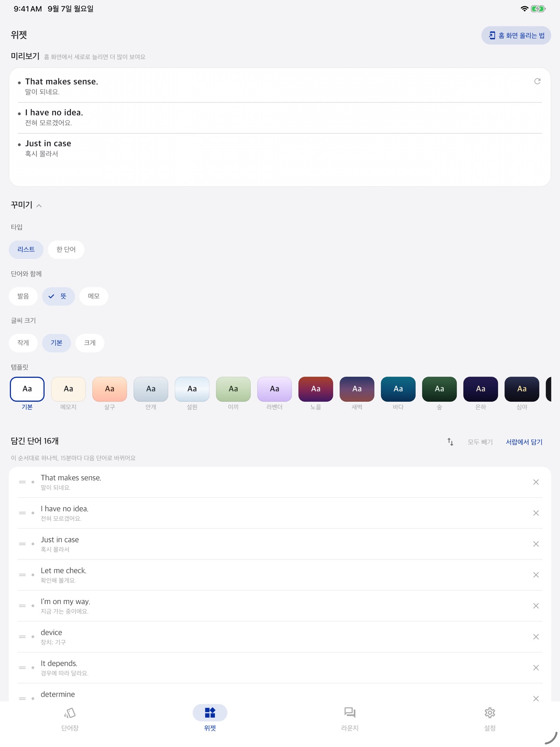Tap the sort order arrows icon
The height and width of the screenshot is (747, 560).
(x=450, y=442)
